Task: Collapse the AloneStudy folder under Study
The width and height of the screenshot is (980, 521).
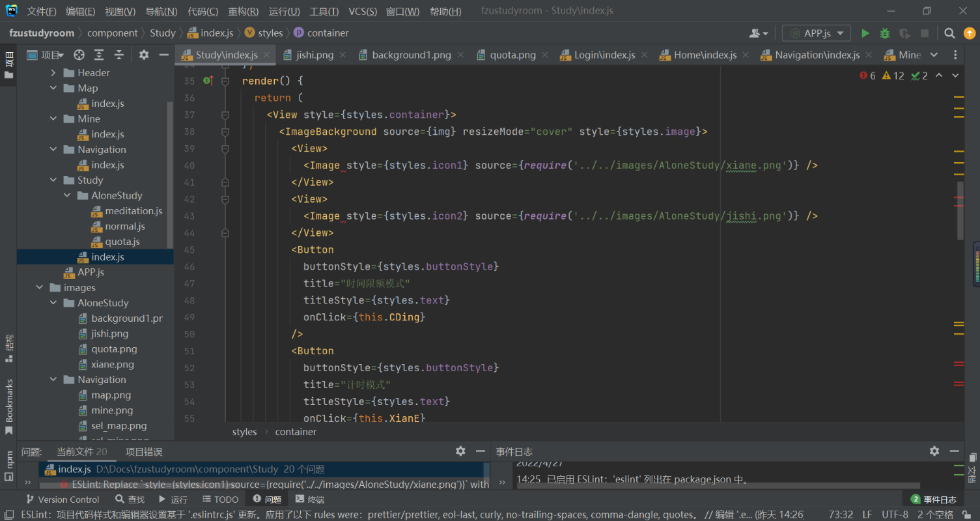Action: [67, 195]
